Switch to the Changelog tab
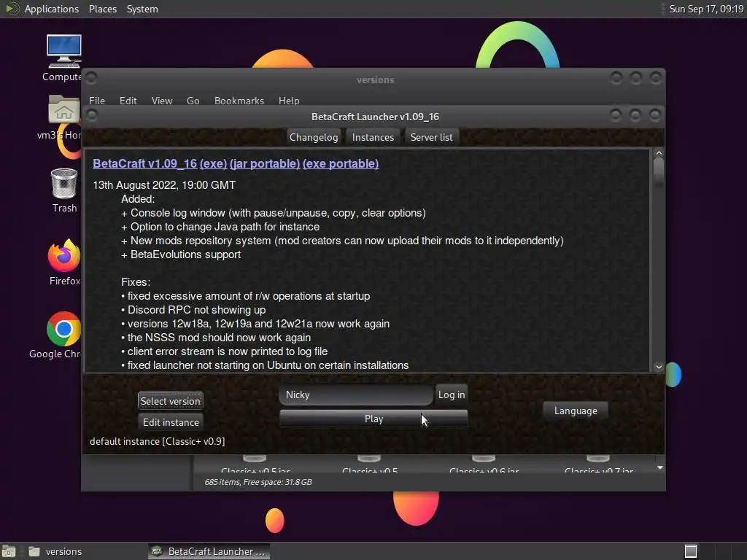747x560 pixels. click(314, 137)
